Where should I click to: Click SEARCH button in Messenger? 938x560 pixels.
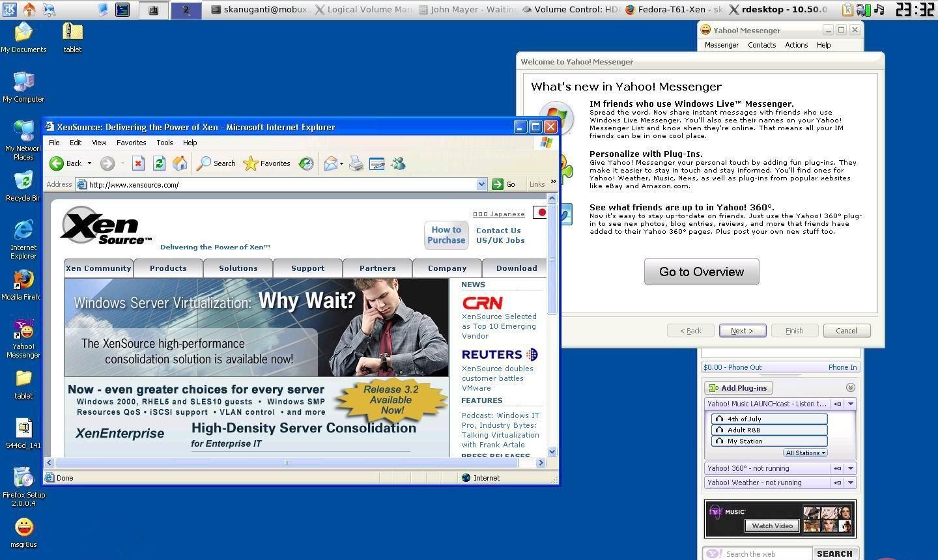[x=834, y=554]
